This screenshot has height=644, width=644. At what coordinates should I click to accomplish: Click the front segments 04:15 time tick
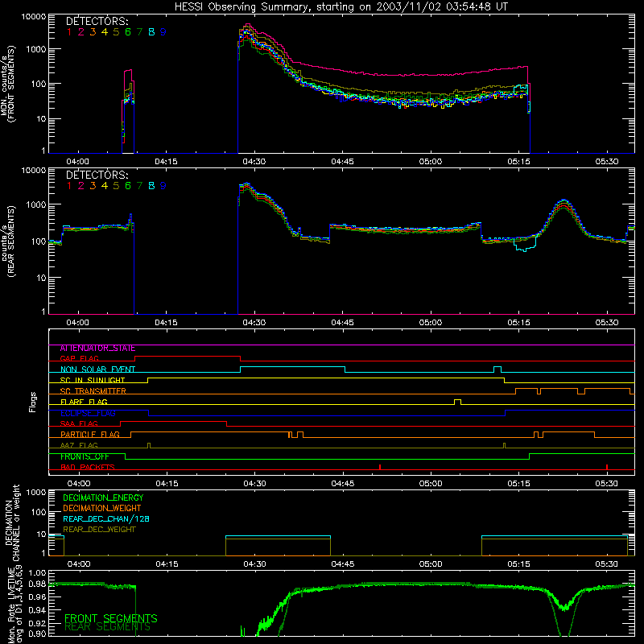pyautogui.click(x=166, y=162)
